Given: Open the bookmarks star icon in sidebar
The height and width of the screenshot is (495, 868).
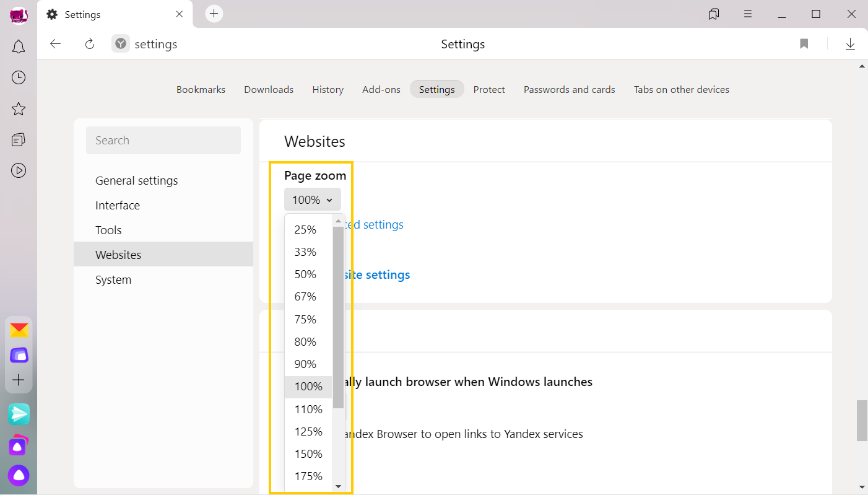Looking at the screenshot, I should pos(19,109).
